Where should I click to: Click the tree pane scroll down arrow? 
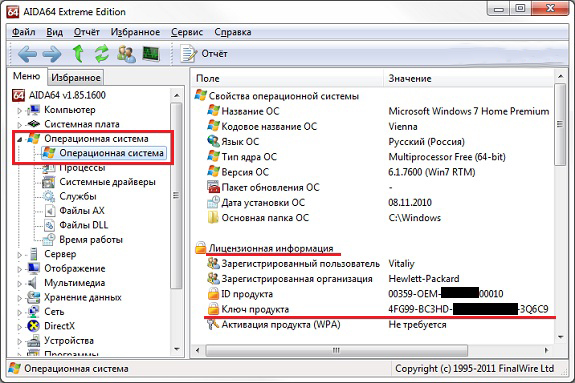click(177, 349)
